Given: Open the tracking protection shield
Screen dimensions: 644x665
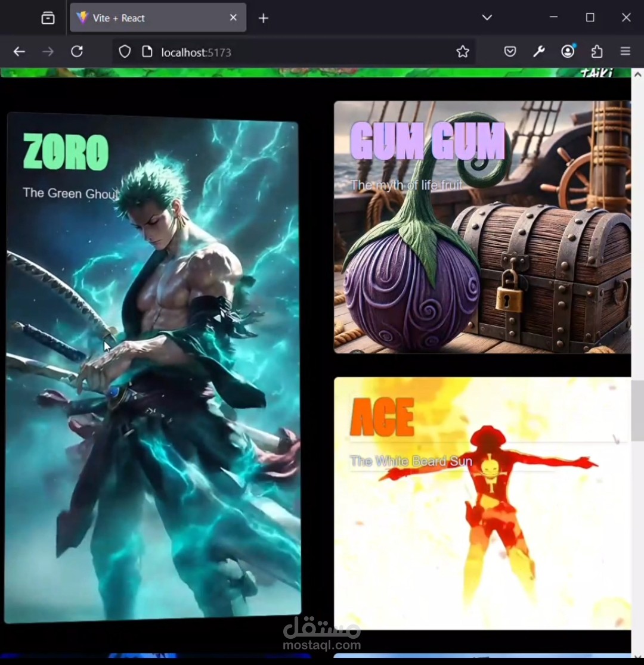Looking at the screenshot, I should pyautogui.click(x=125, y=52).
